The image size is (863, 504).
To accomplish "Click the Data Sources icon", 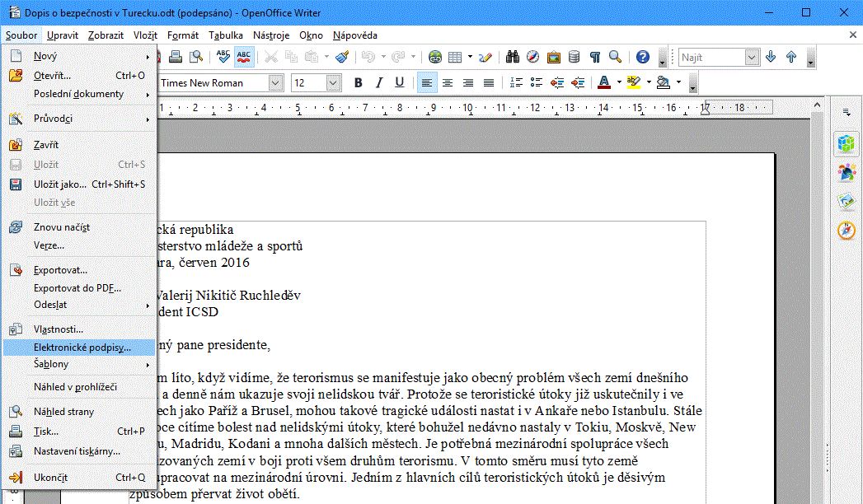I will [574, 57].
